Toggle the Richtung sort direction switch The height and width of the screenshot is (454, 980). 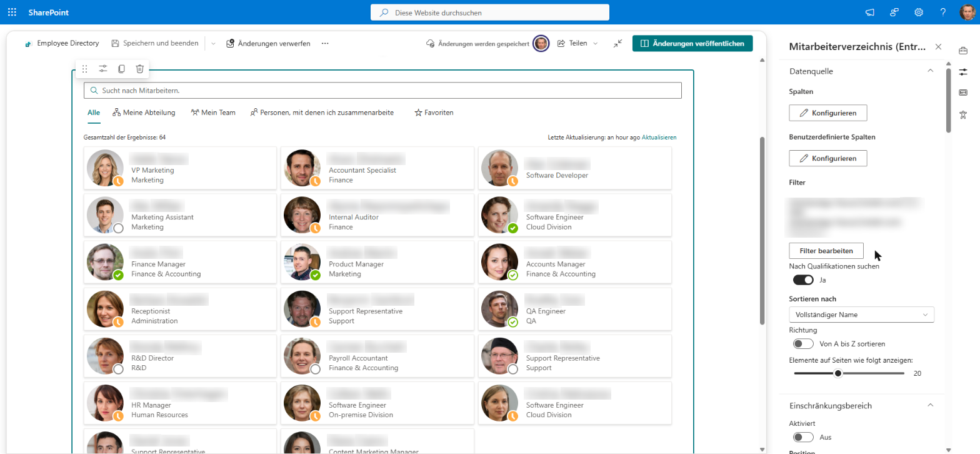pos(802,343)
